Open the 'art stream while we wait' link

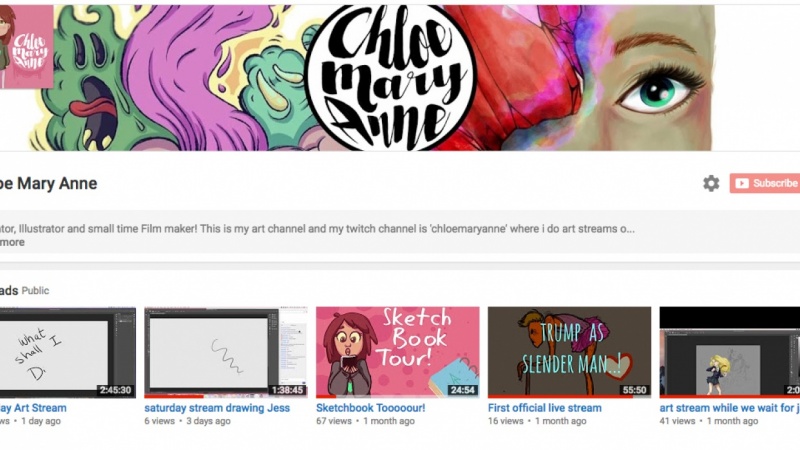tap(730, 408)
